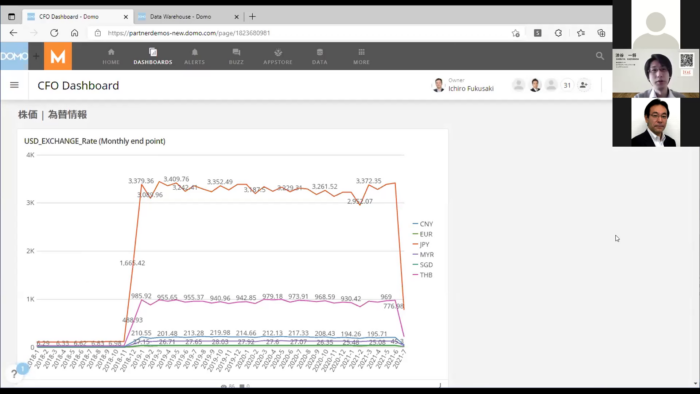Open the collections icon in browser toolbar
The height and width of the screenshot is (394, 700).
click(x=601, y=33)
